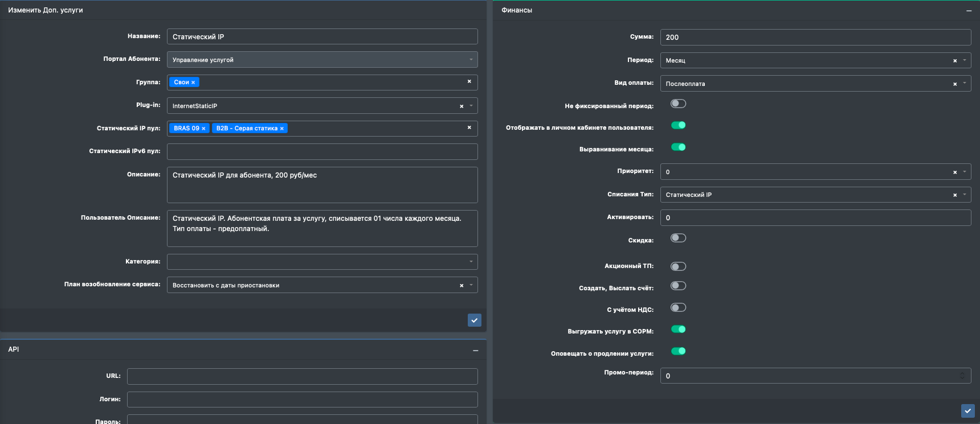
Task: Open the Вид оплаты dropdown arrow
Action: pyautogui.click(x=965, y=83)
